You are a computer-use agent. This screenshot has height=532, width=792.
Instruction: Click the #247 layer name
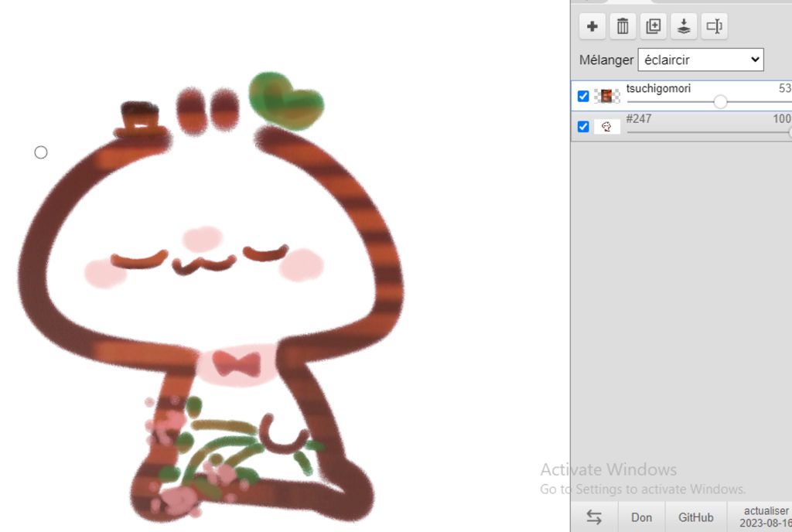638,118
